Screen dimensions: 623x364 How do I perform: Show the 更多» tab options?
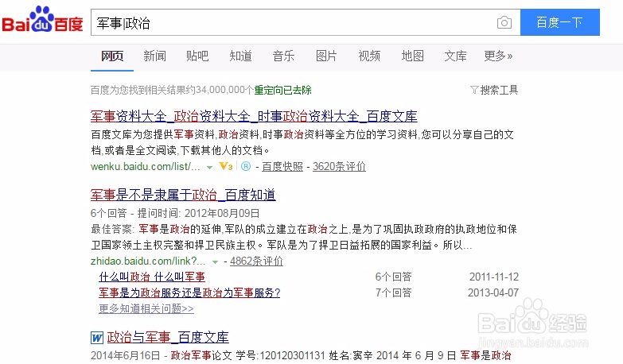(x=498, y=56)
